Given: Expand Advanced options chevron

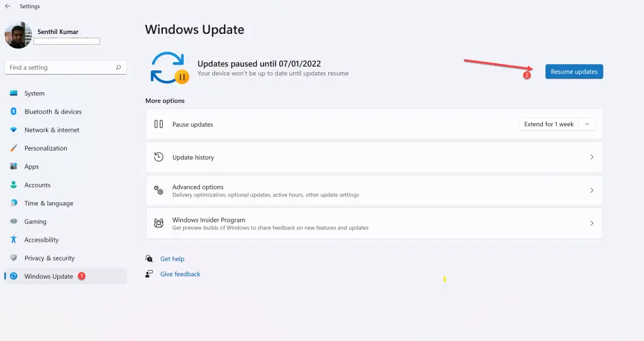Looking at the screenshot, I should [591, 190].
